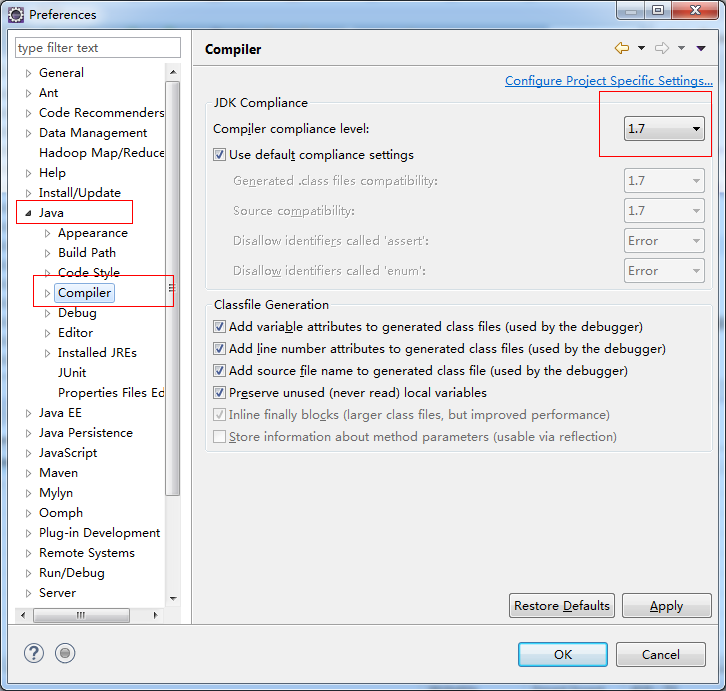Viewport: 726px width, 691px height.
Task: Open Generated .class files compatibility dropdown
Action: click(x=664, y=181)
